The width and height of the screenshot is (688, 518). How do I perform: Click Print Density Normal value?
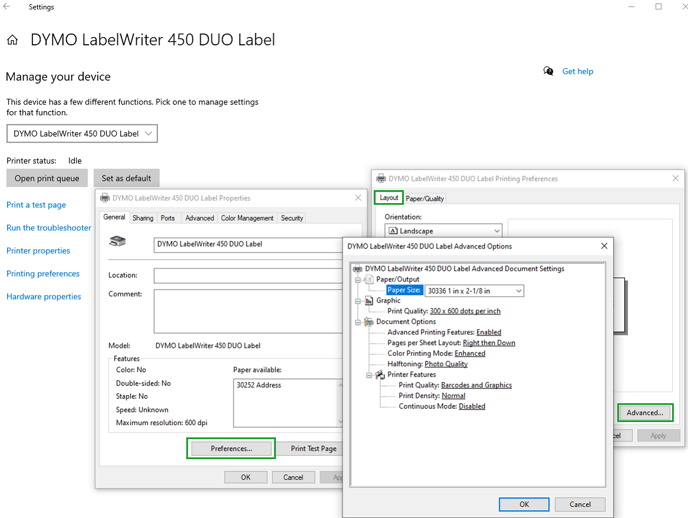453,396
